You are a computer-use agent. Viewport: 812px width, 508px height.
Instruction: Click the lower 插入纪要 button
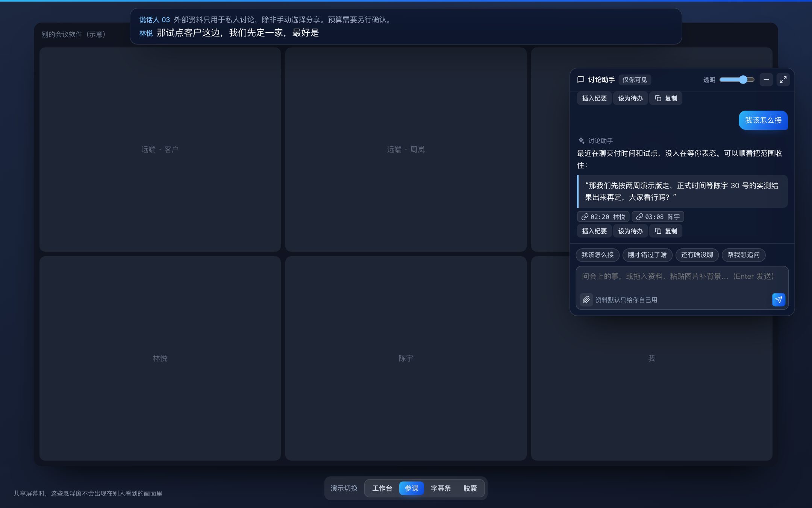coord(594,231)
